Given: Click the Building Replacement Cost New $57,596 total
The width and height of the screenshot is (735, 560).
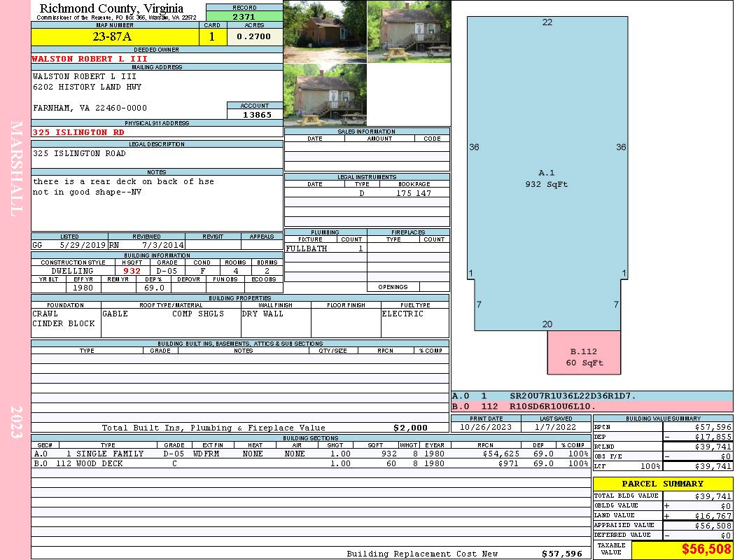Looking at the screenshot, I should click(561, 554).
